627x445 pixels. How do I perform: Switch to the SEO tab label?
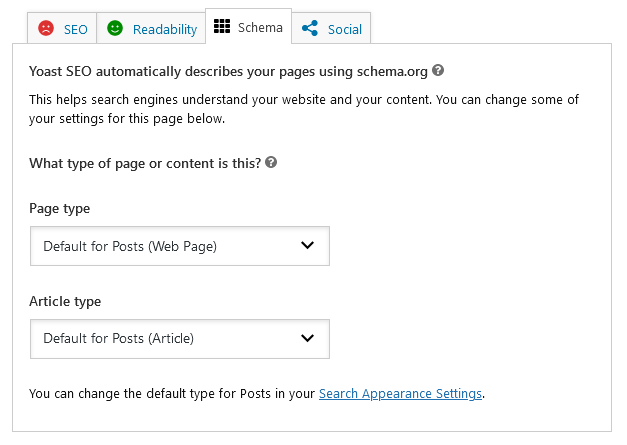pos(76,30)
